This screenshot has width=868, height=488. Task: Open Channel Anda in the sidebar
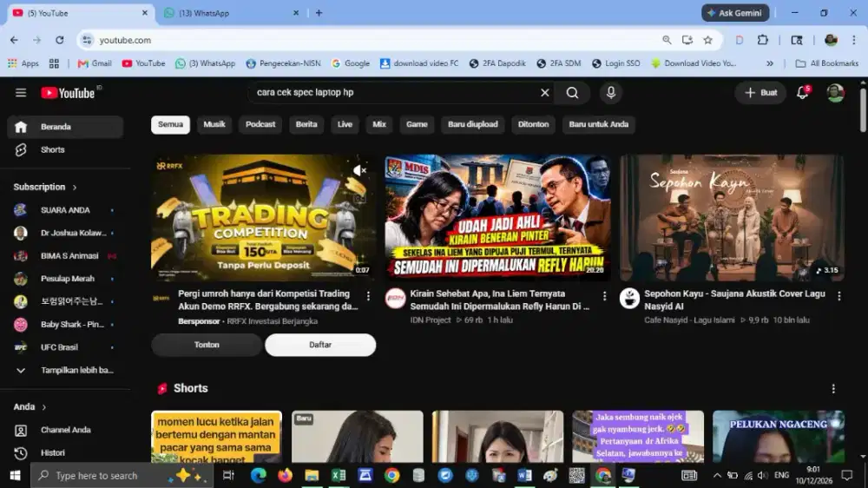(65, 430)
